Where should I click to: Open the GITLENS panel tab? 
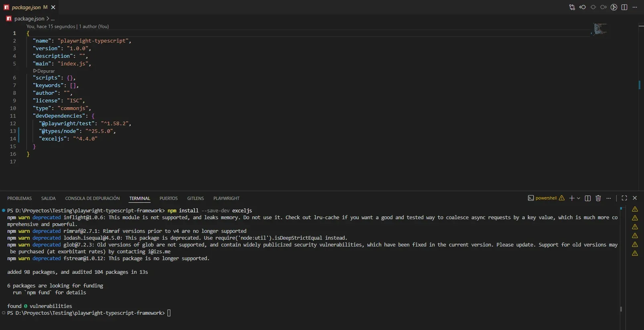(195, 198)
